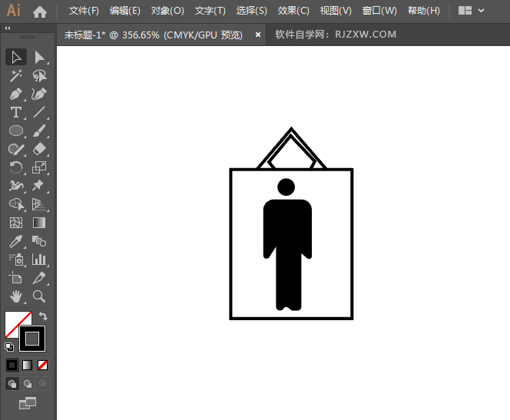The height and width of the screenshot is (420, 510).
Task: Set paint to None
Action: tap(42, 365)
